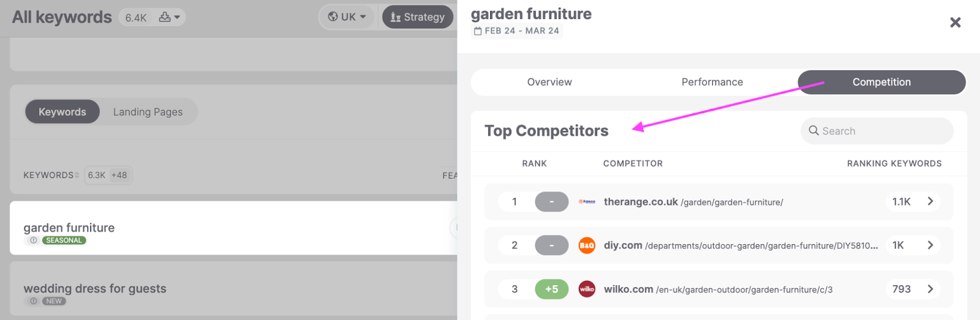980x320 pixels.
Task: Click the B&Q logo for diy.com
Action: coord(587,245)
